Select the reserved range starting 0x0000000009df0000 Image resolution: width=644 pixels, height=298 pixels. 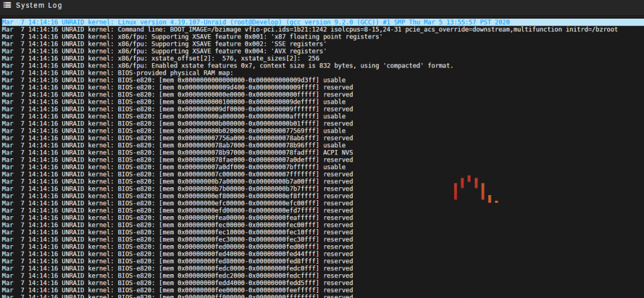pyautogui.click(x=178, y=109)
